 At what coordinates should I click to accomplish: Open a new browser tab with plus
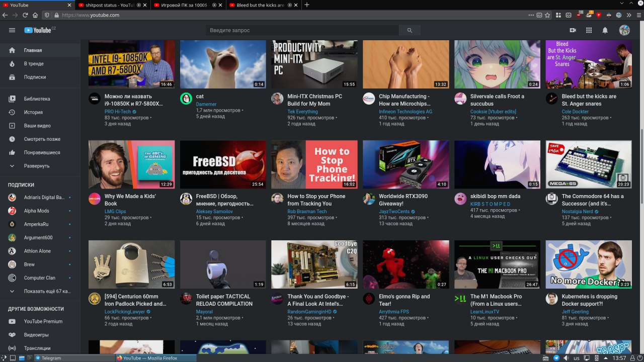307,5
